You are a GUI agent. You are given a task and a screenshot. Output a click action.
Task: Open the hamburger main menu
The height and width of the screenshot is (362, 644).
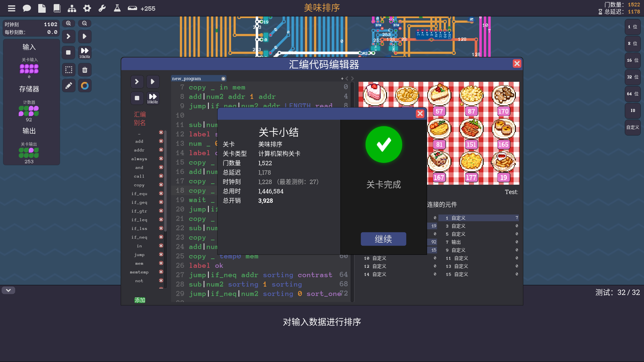point(12,8)
